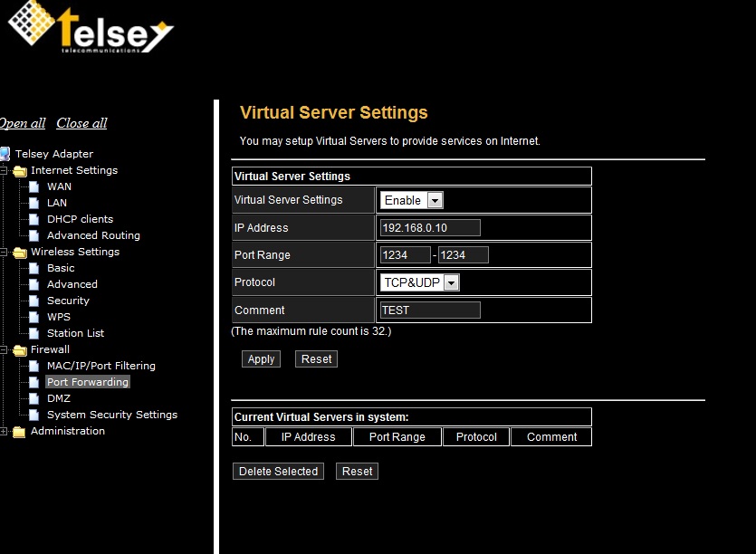
Task: Click the Delete Selected button
Action: (278, 472)
